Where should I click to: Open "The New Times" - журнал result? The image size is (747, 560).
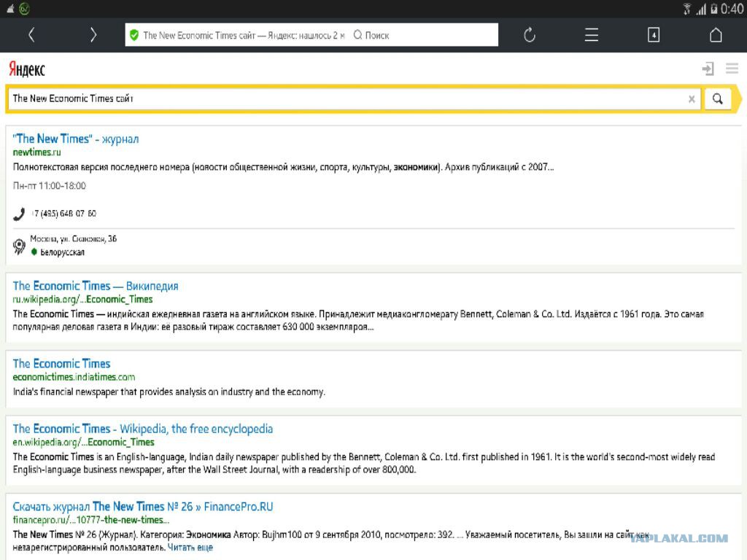(x=76, y=139)
